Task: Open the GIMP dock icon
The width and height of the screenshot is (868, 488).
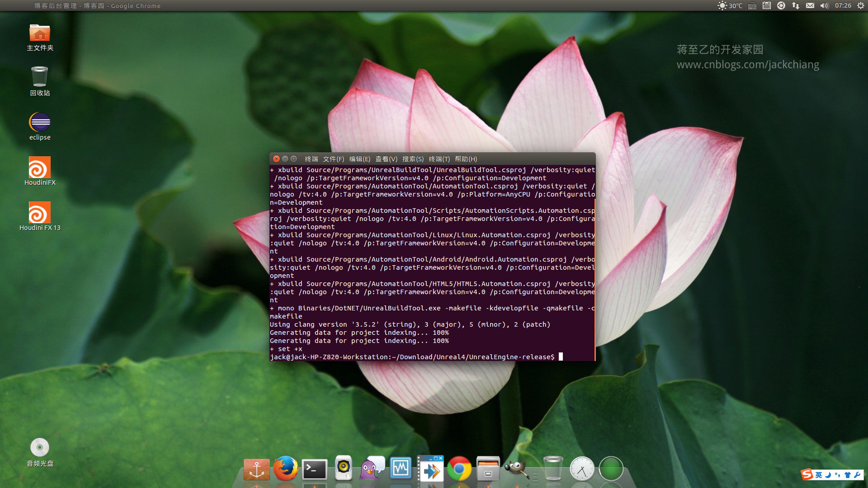Action: click(516, 469)
